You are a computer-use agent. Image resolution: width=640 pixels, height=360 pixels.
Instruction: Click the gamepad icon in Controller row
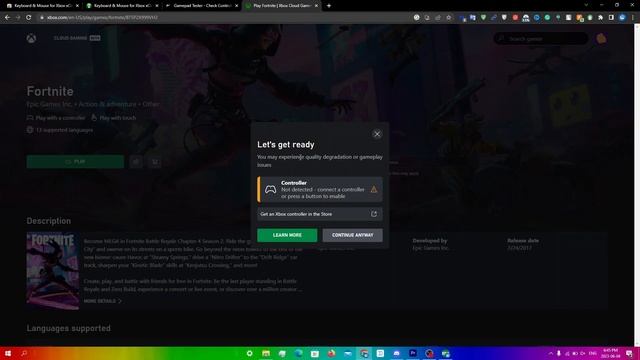(270, 189)
